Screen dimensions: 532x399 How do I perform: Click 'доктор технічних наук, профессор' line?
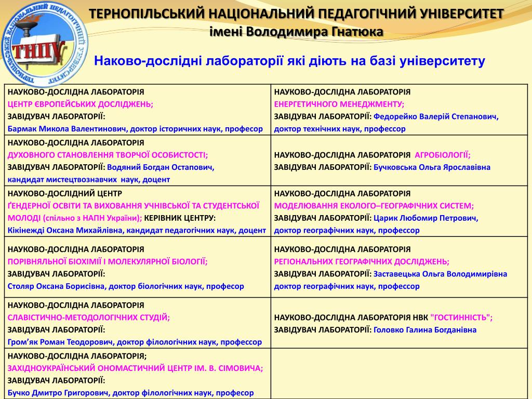click(x=340, y=129)
